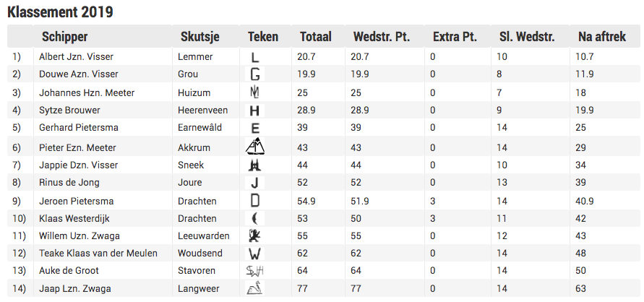
Task: Click the Heerenveen 'H' sail emblem
Action: 254,111
